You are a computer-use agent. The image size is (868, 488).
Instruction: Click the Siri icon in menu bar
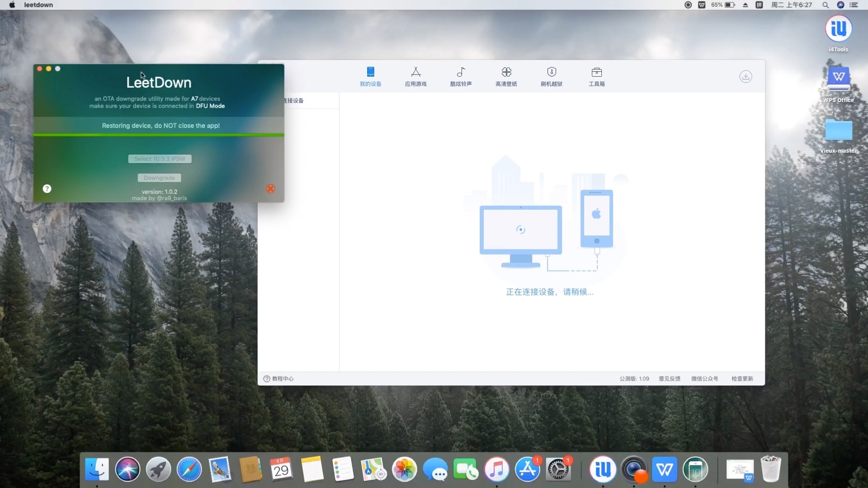(x=840, y=5)
